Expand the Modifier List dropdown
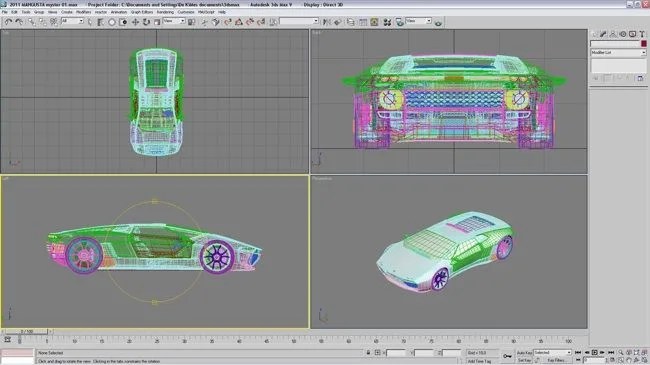650x365 pixels. [x=618, y=53]
